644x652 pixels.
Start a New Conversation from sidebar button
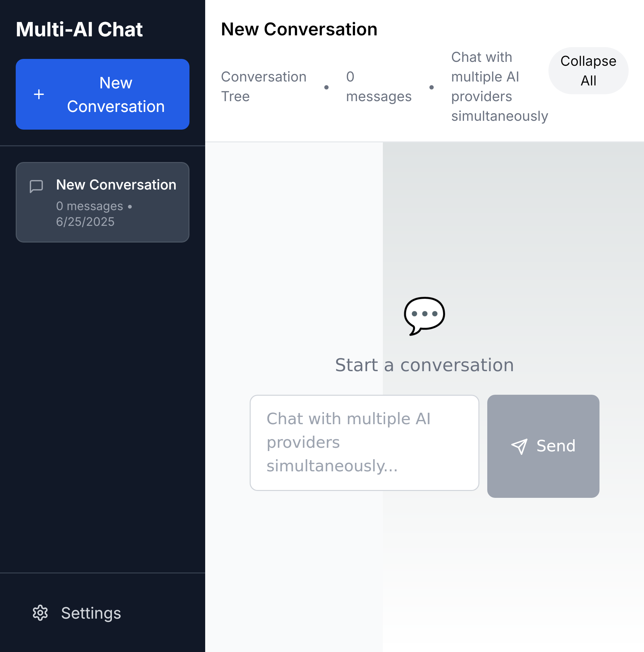[x=102, y=94]
